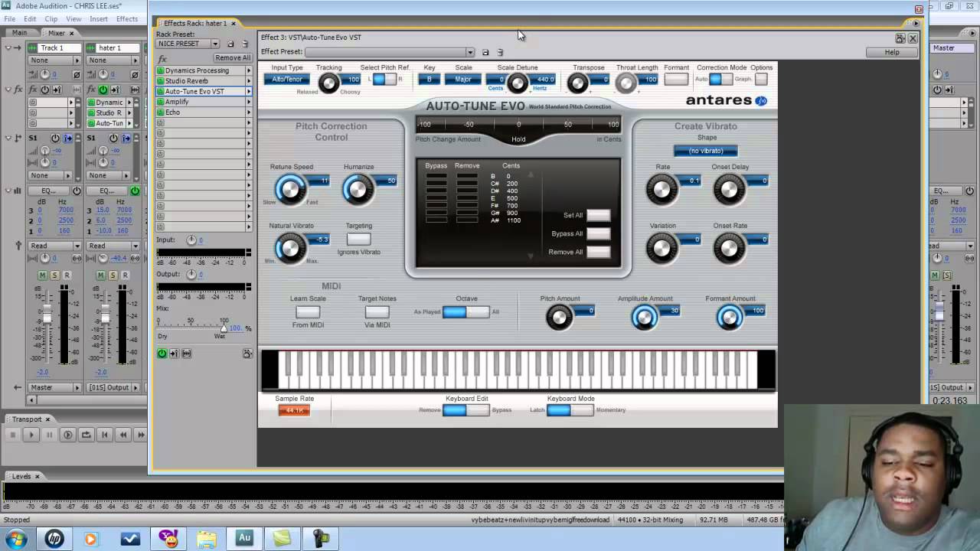Click the Pause button in Transport panel
This screenshot has width=980, height=551.
(49, 435)
